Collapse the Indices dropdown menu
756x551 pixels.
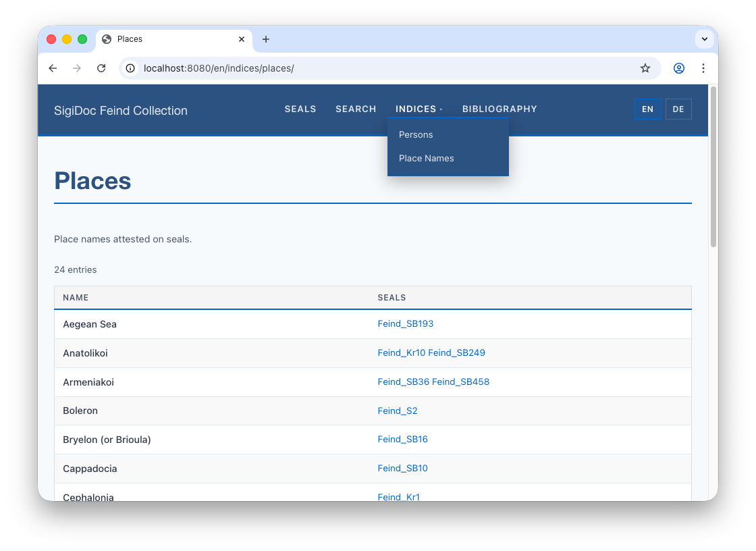click(418, 109)
